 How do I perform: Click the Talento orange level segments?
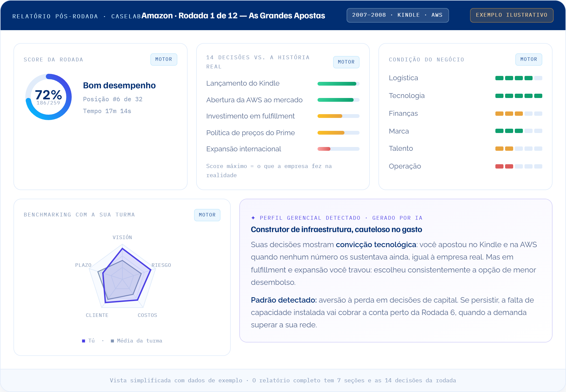(519, 149)
